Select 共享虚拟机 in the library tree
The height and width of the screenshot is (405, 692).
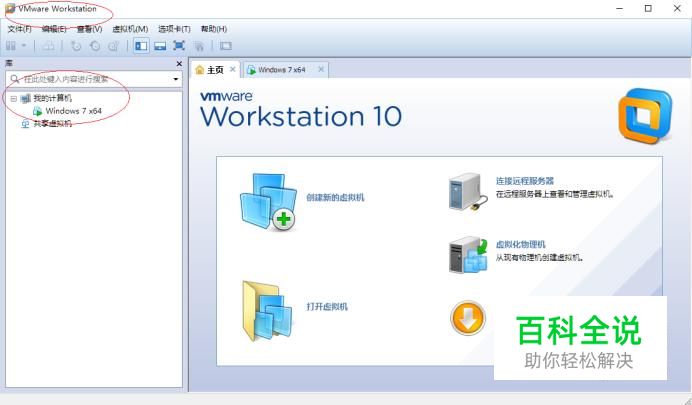point(53,124)
